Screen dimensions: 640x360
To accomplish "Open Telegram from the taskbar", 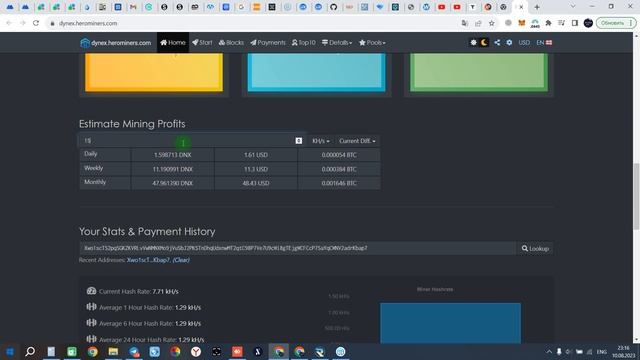I will click(x=134, y=351).
